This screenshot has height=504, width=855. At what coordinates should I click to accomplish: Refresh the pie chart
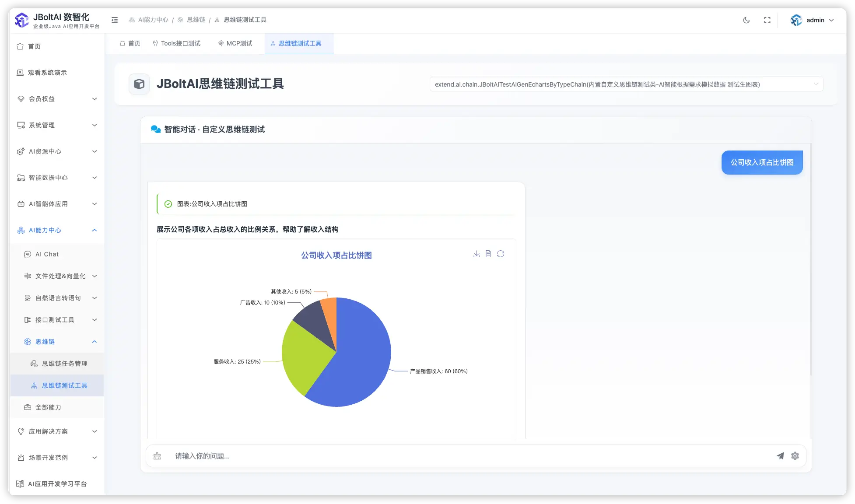pos(500,254)
